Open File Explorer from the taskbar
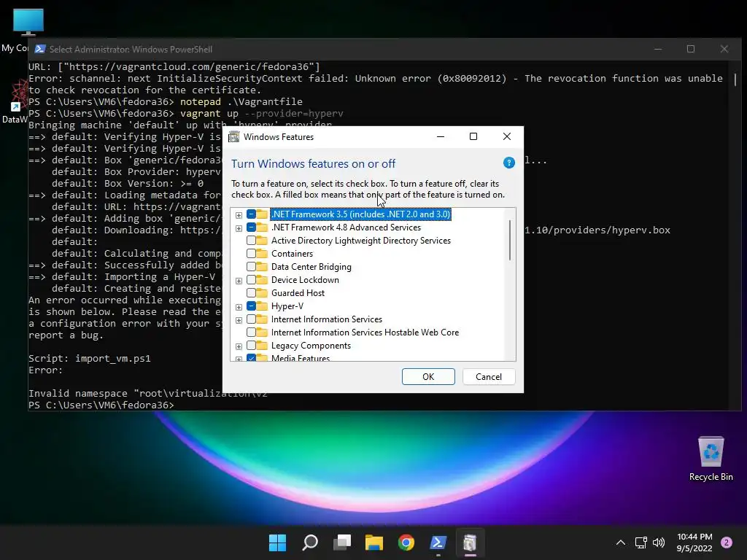The width and height of the screenshot is (747, 560). point(374,542)
